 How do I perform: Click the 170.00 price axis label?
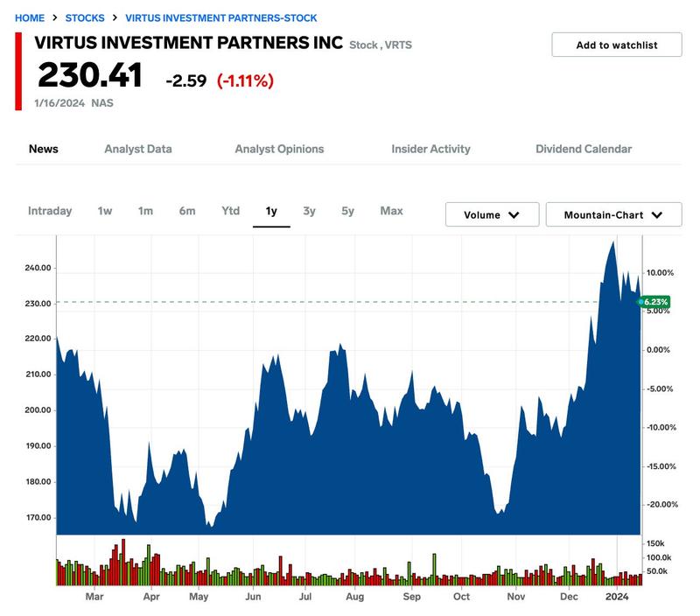[38, 517]
